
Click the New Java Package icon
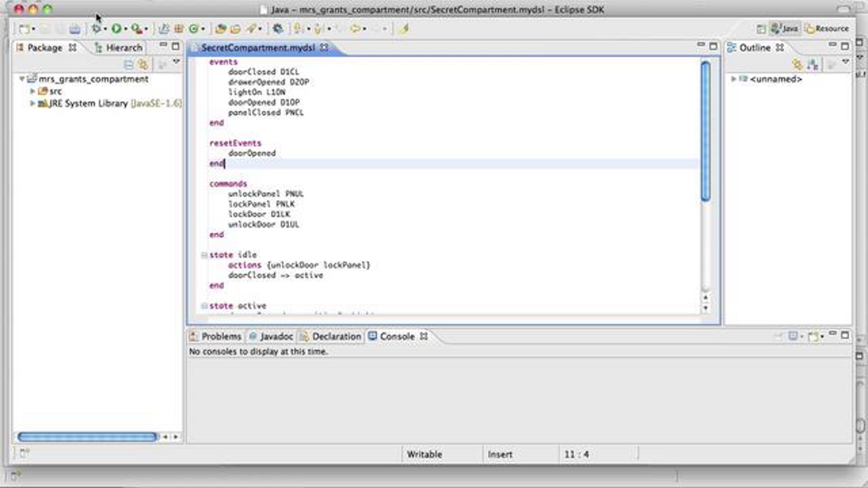point(179,29)
